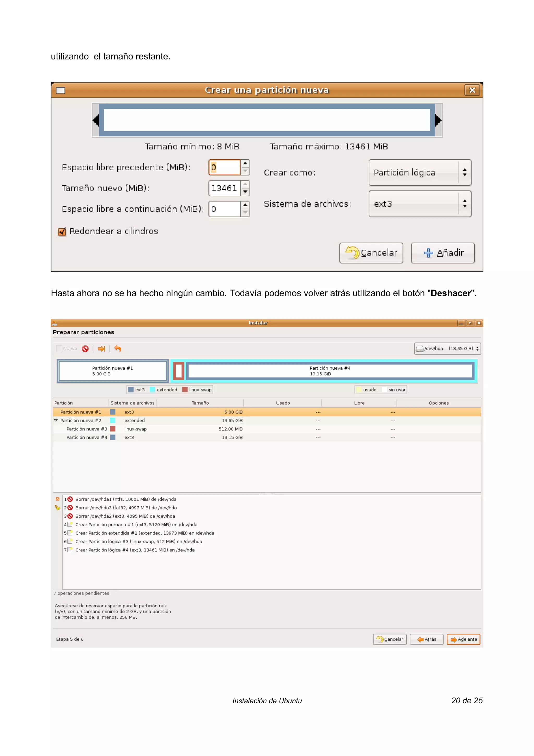The image size is (534, 756).
Task: Click Partición nueva #4 13.15 GiB disk block
Action: [330, 371]
